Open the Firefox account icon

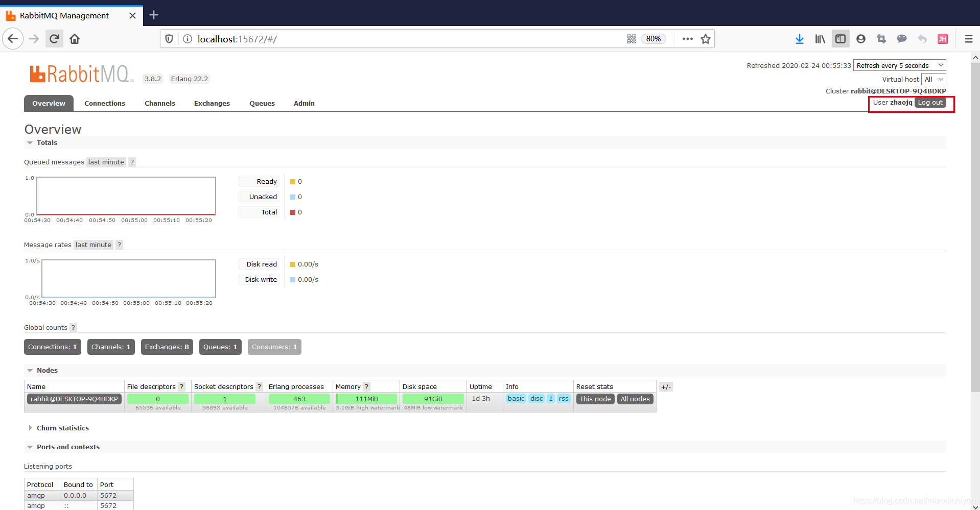point(861,39)
